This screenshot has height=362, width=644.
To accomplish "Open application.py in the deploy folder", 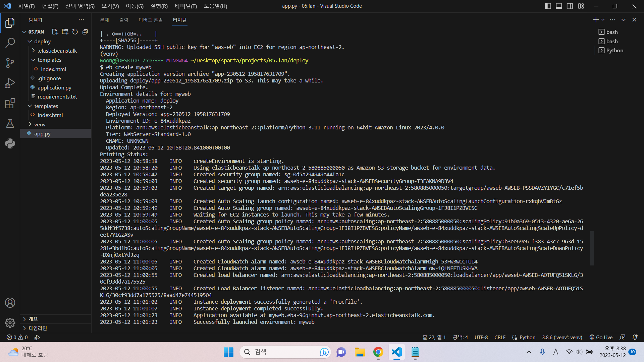I will [54, 87].
